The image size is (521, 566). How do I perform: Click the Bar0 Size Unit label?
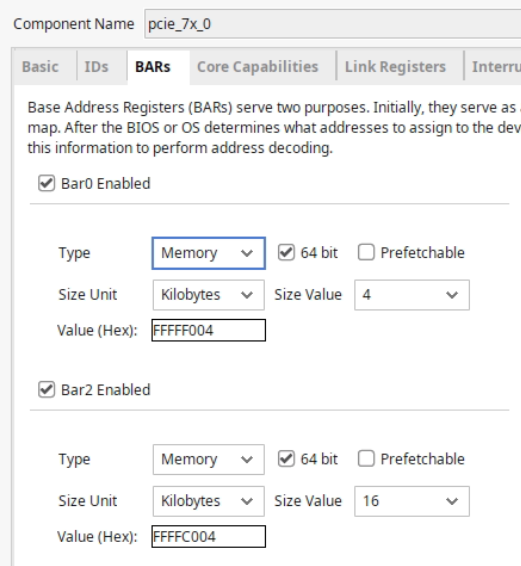pyautogui.click(x=88, y=295)
